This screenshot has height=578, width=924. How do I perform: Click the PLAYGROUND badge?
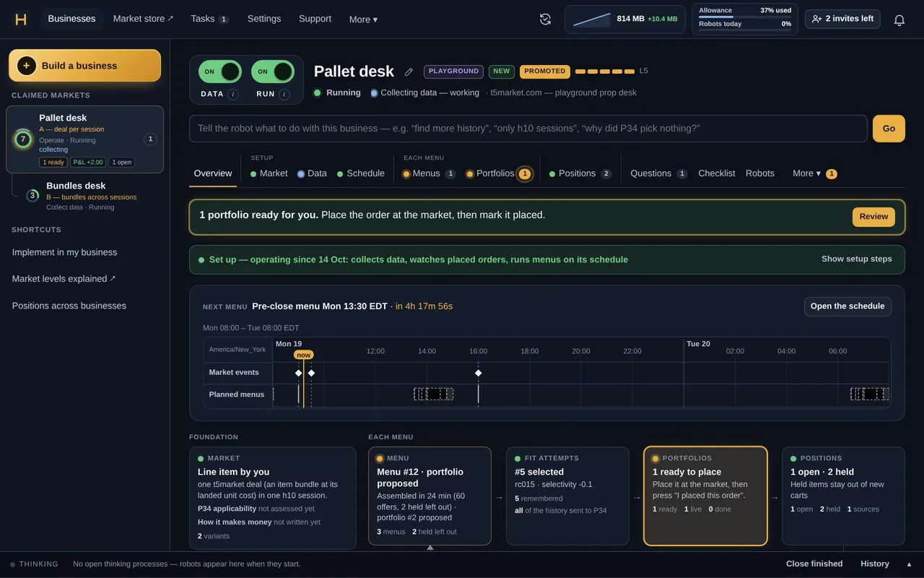453,72
